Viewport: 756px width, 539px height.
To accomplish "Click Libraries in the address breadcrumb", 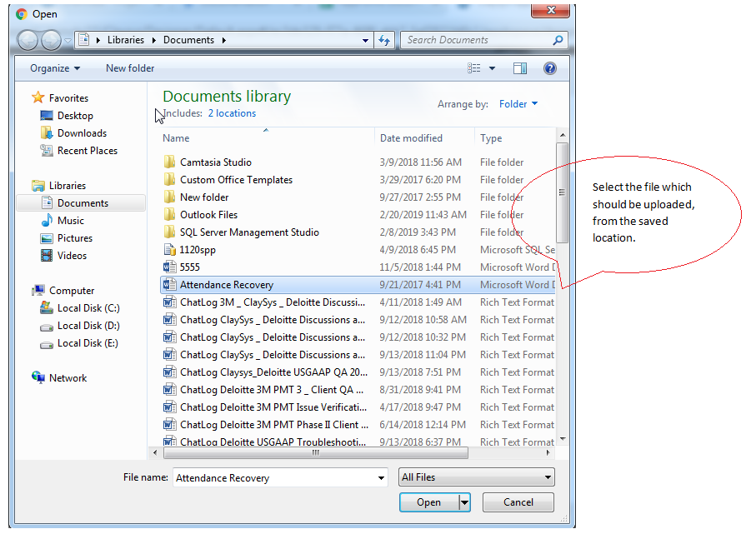I will 125,40.
